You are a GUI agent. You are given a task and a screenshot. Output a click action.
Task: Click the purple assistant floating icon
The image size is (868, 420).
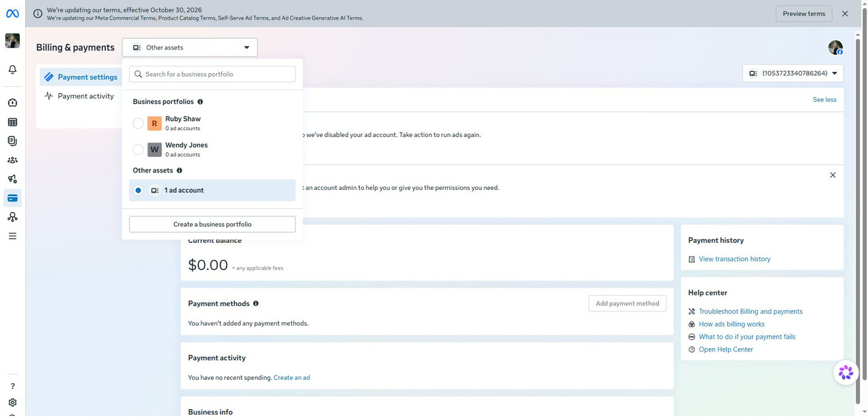[x=846, y=373]
